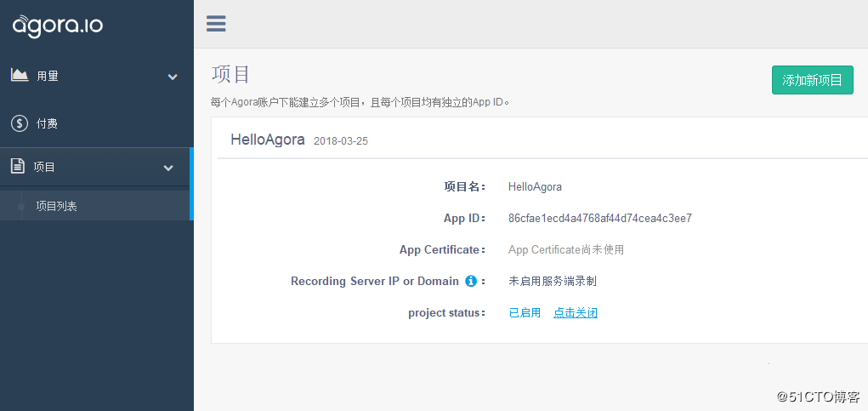Click the 添加新项目 button
868x411 pixels.
coord(812,80)
